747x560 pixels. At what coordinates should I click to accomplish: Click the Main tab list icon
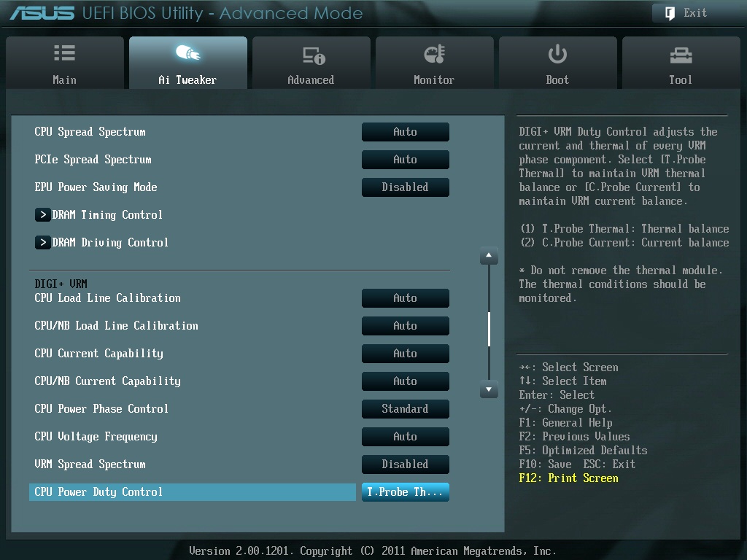64,52
